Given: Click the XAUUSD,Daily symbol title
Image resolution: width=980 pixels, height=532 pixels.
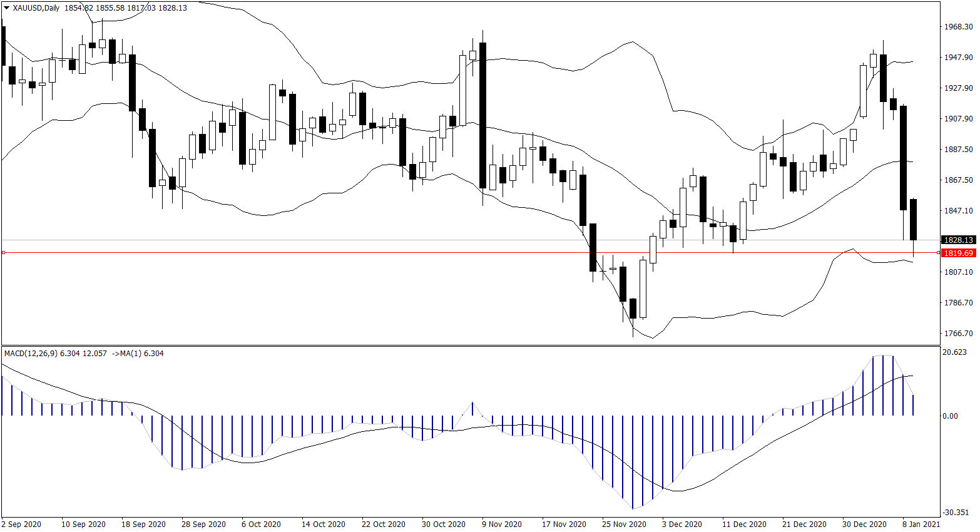Looking at the screenshot, I should click(36, 8).
